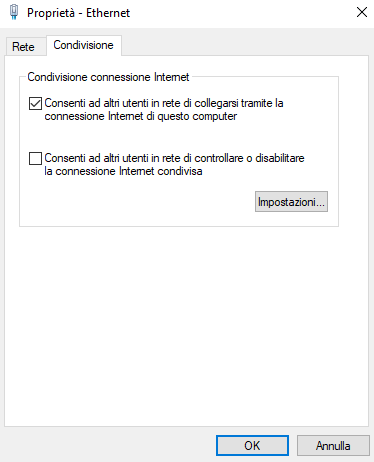Click text 'connessione Internet di questo computer'
The width and height of the screenshot is (374, 462).
(141, 116)
